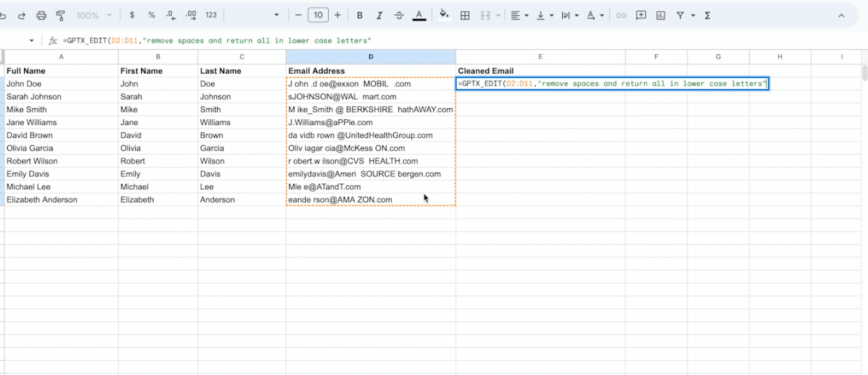Click the cell containing J.Williams@aPPle.com
Viewport: 868px width, 375px height.
pos(371,122)
